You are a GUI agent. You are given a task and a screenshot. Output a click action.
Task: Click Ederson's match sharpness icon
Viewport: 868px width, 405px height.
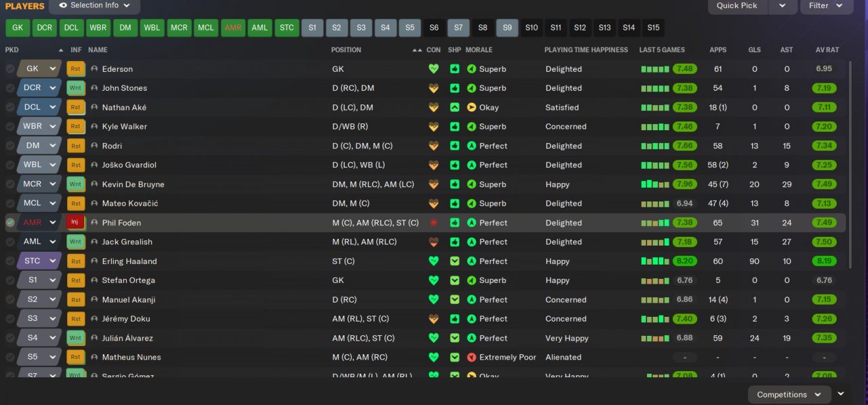454,69
